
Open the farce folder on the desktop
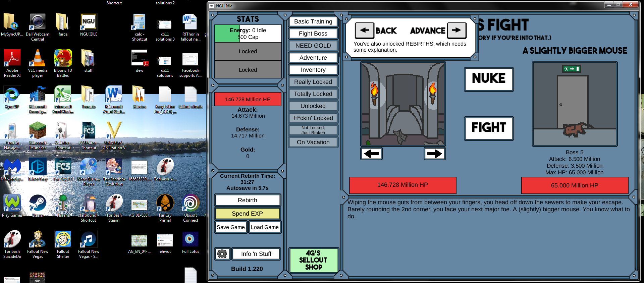click(63, 25)
